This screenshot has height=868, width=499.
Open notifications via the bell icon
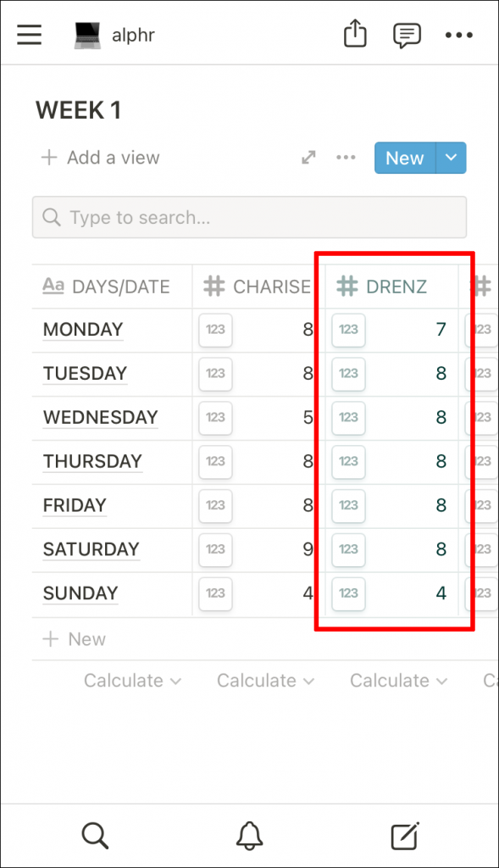click(249, 836)
